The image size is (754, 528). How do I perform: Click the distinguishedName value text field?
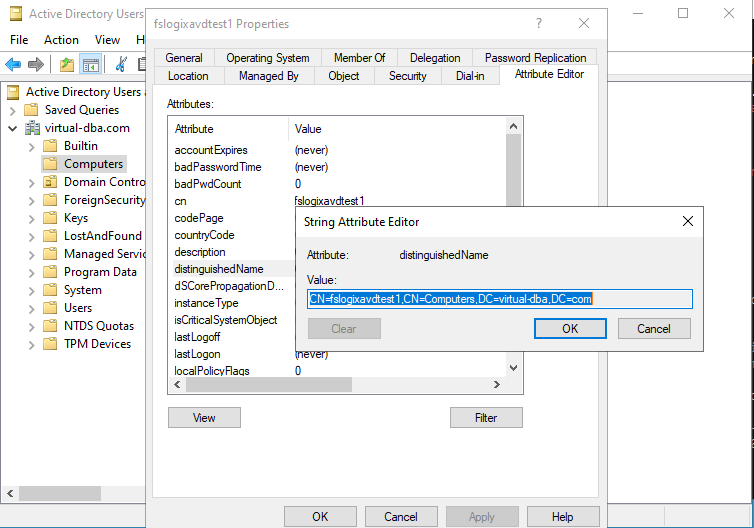(499, 298)
